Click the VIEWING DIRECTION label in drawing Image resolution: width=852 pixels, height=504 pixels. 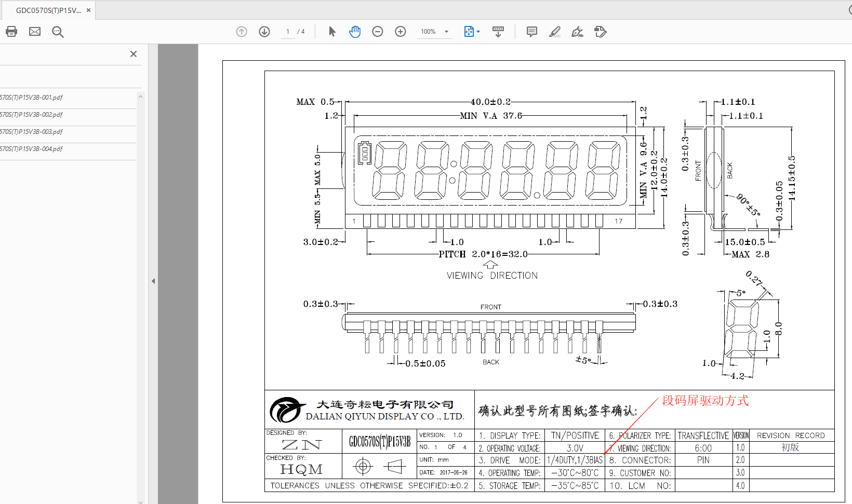coord(492,276)
